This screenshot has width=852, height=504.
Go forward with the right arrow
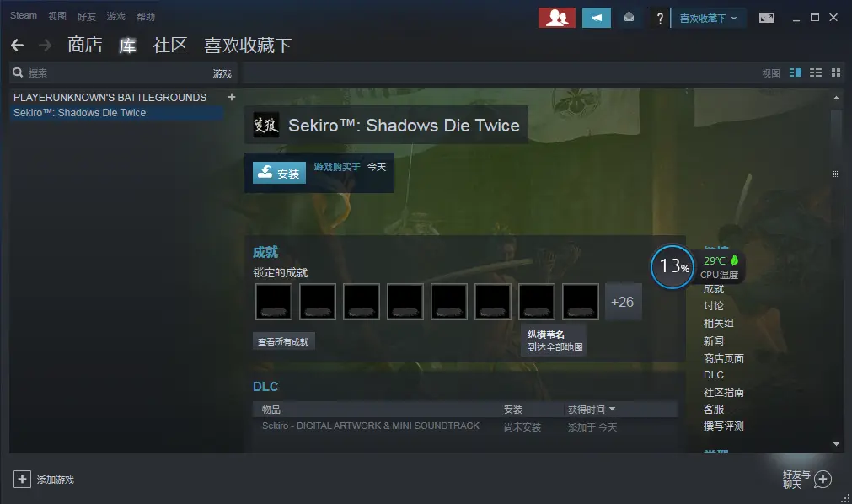[x=46, y=46]
